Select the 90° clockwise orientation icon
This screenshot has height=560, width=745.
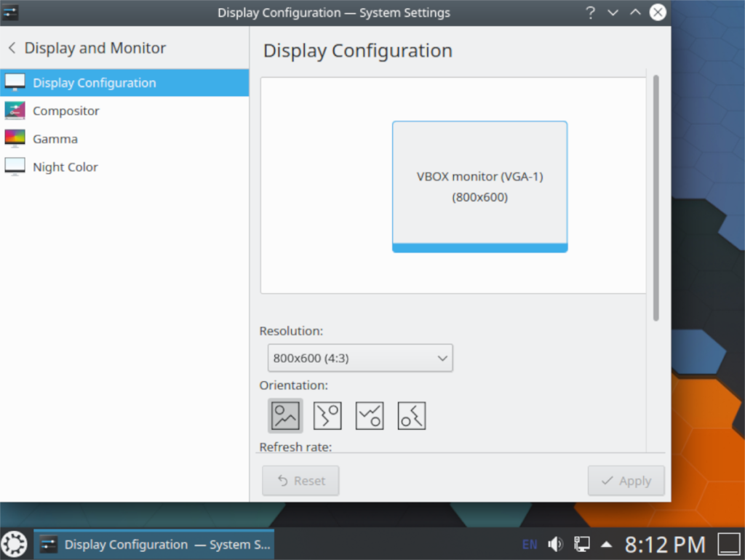327,415
